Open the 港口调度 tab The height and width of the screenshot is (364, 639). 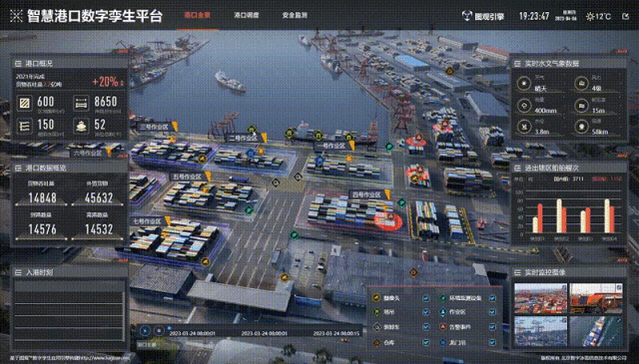[x=247, y=16]
